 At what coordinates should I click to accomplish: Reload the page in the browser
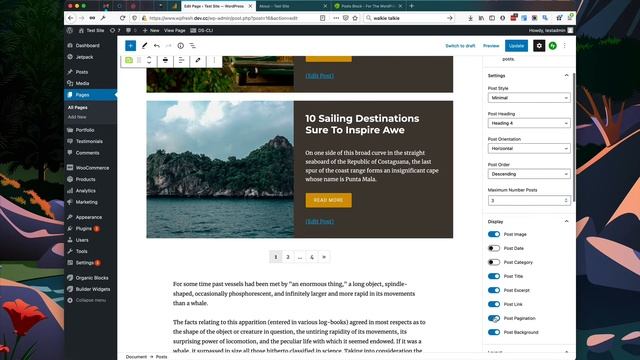coord(122,18)
